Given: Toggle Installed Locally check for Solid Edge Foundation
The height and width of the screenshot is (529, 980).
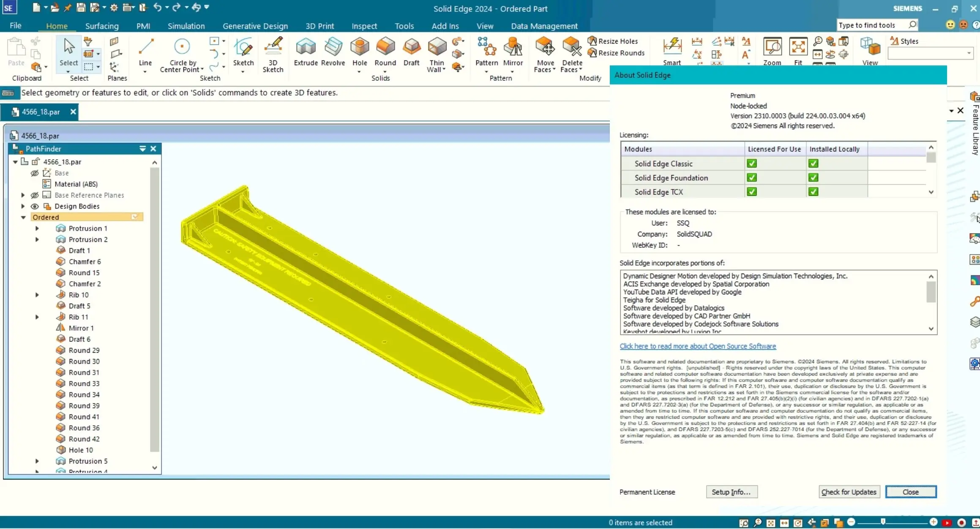Looking at the screenshot, I should tap(813, 178).
